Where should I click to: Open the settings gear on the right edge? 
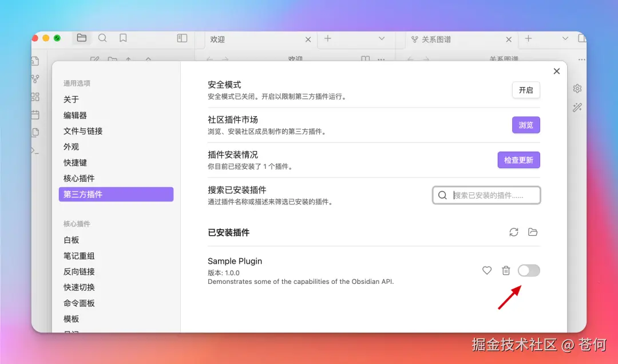point(577,88)
